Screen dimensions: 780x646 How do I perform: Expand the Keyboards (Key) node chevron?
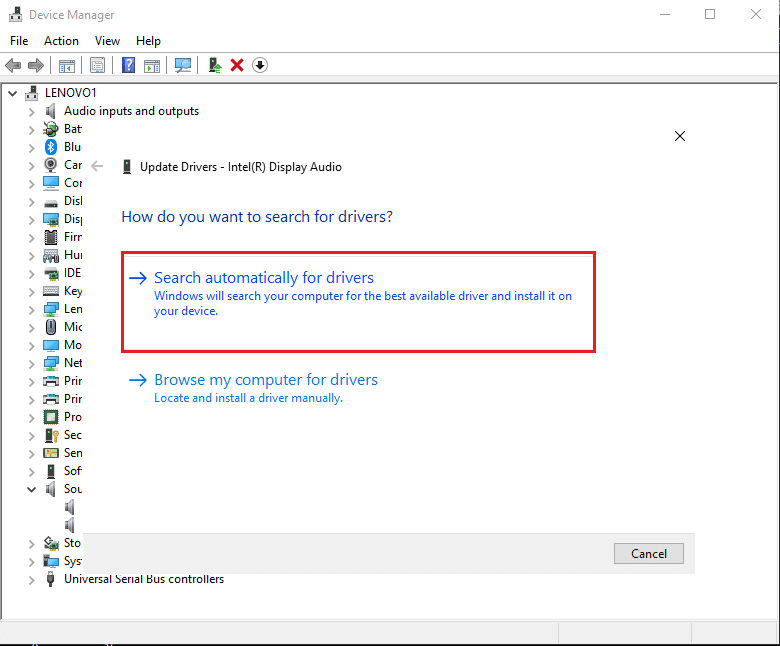tap(31, 292)
